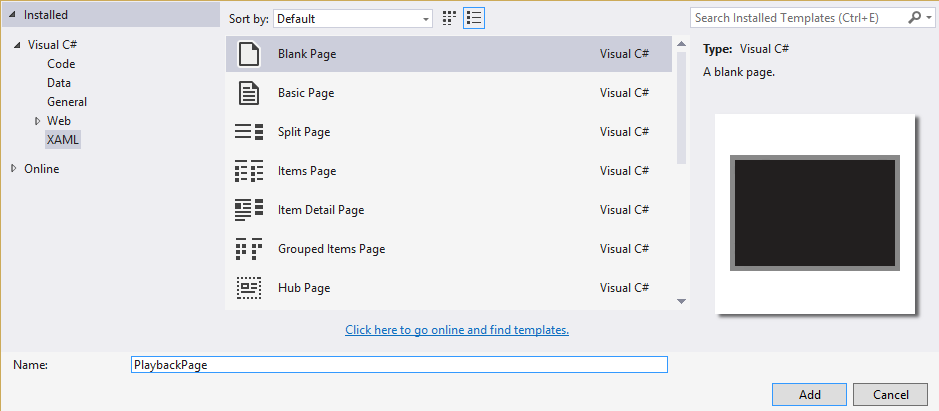
Task: Click the Item Detail Page template name
Action: coord(321,210)
